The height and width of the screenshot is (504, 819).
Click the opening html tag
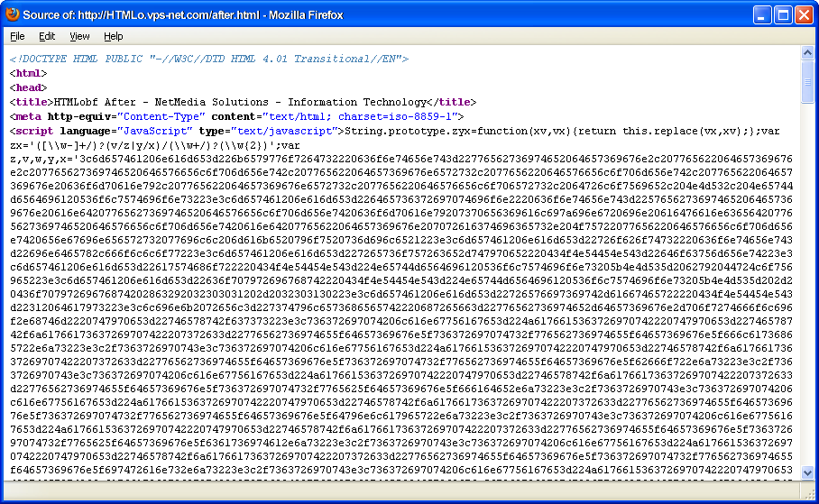pyautogui.click(x=28, y=73)
